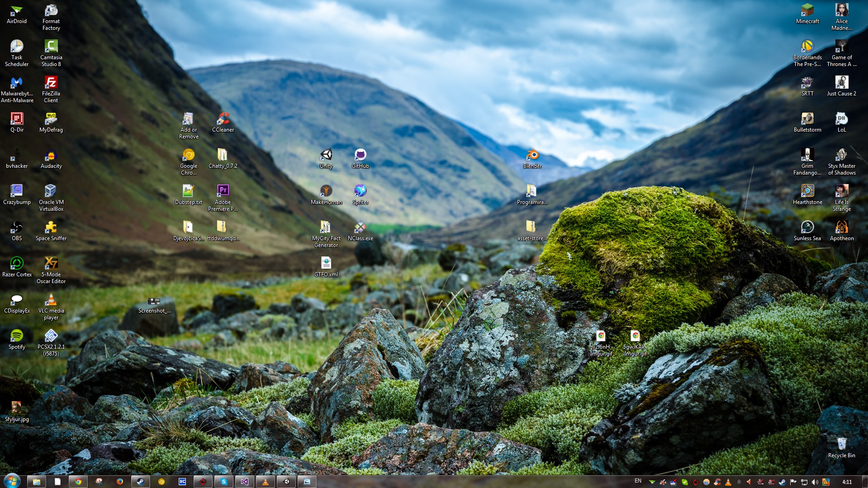Open the Audacity desktop shortcut

(x=51, y=159)
